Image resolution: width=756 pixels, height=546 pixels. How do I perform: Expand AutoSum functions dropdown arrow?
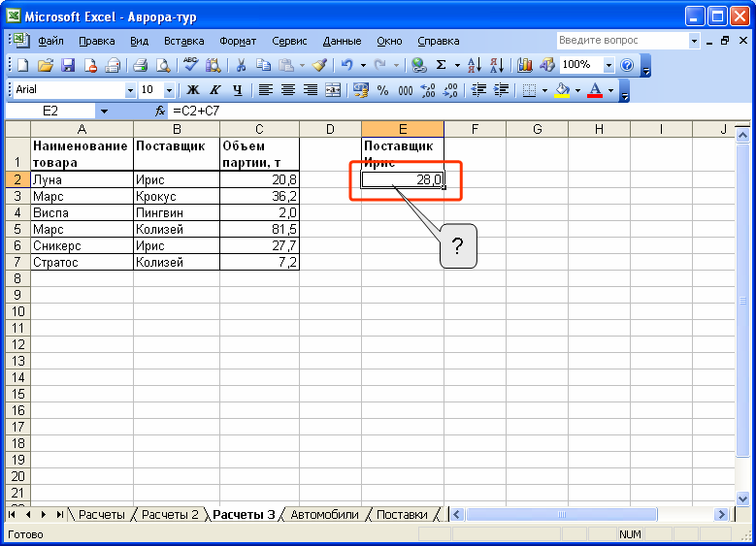(456, 65)
